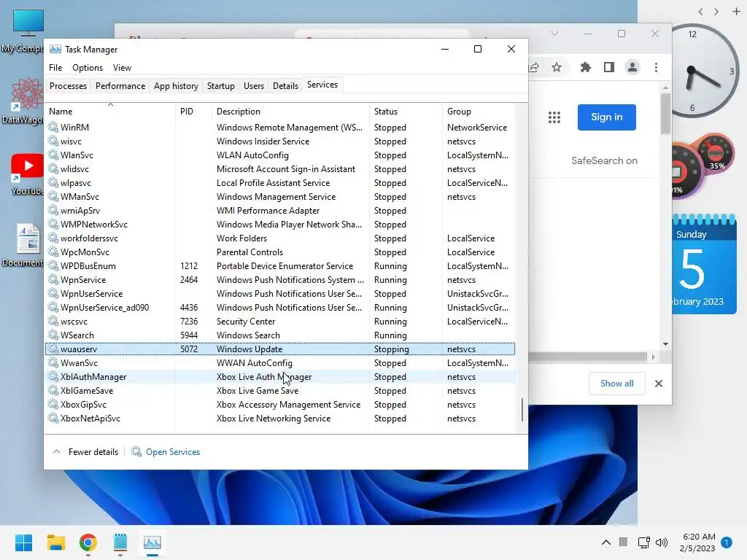Switch to the Performance tab
This screenshot has width=747, height=560.
point(120,86)
